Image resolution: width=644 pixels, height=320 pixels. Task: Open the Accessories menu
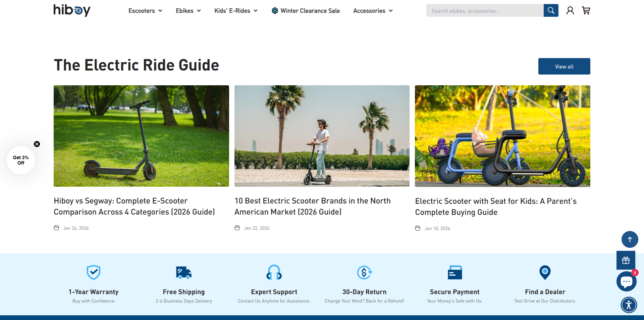(373, 11)
